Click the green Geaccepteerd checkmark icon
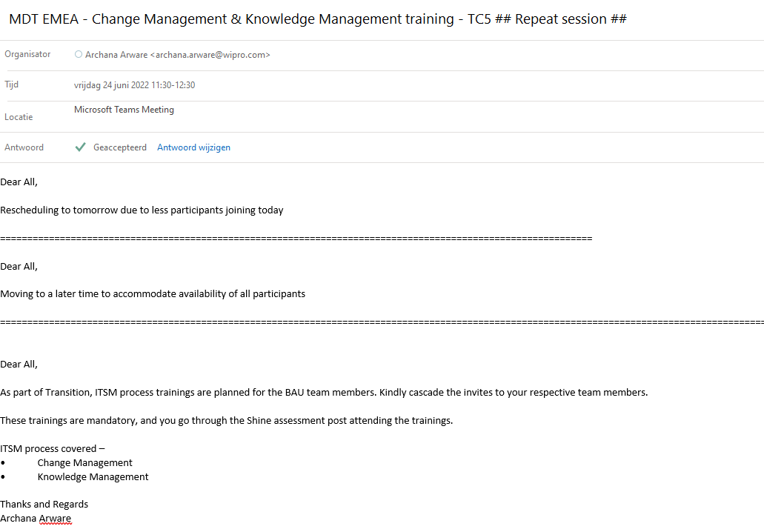This screenshot has width=764, height=532. (80, 147)
